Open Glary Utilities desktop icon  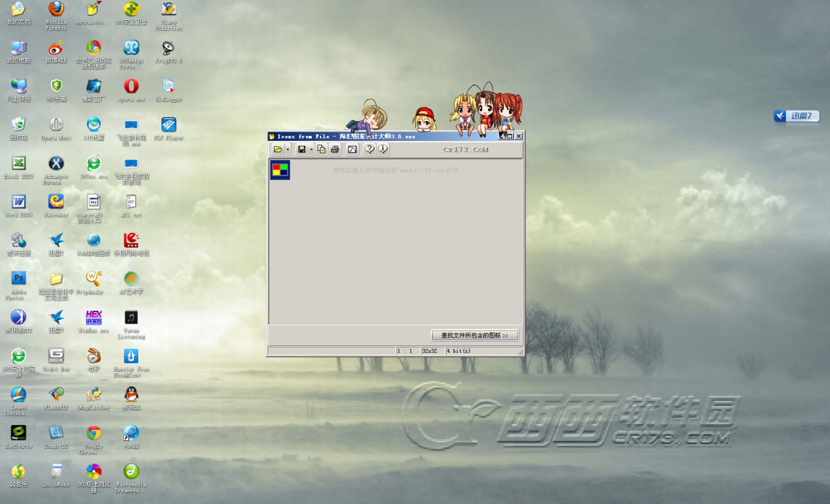[x=169, y=15]
